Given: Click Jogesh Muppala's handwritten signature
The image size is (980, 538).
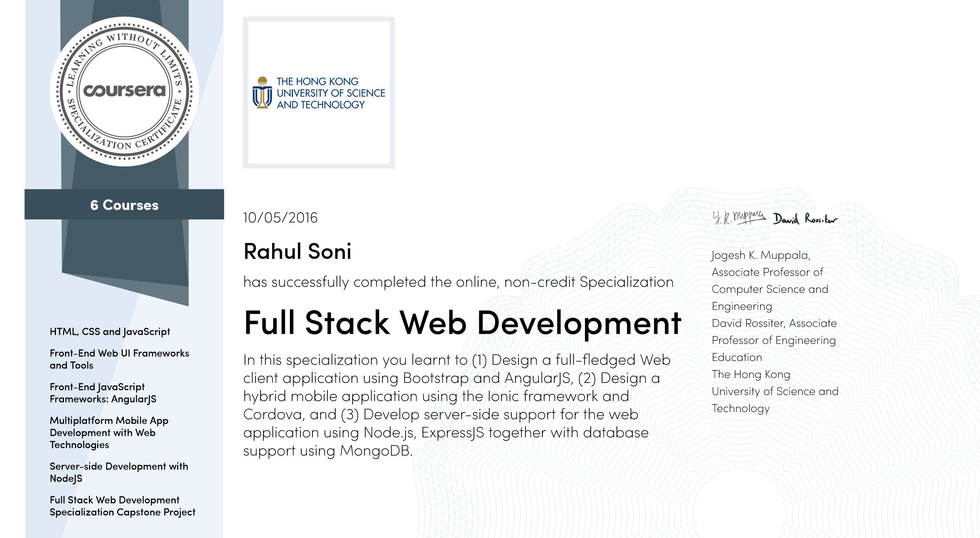Looking at the screenshot, I should (x=738, y=218).
